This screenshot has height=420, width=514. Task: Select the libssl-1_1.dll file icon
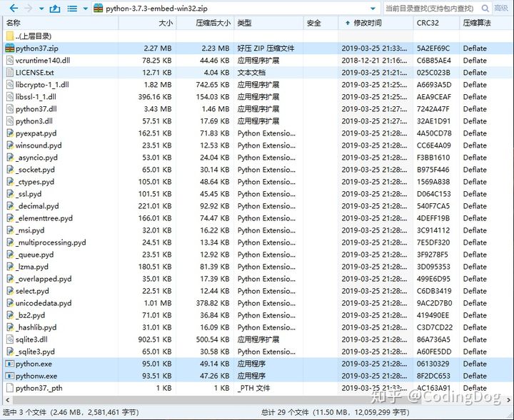(10, 96)
